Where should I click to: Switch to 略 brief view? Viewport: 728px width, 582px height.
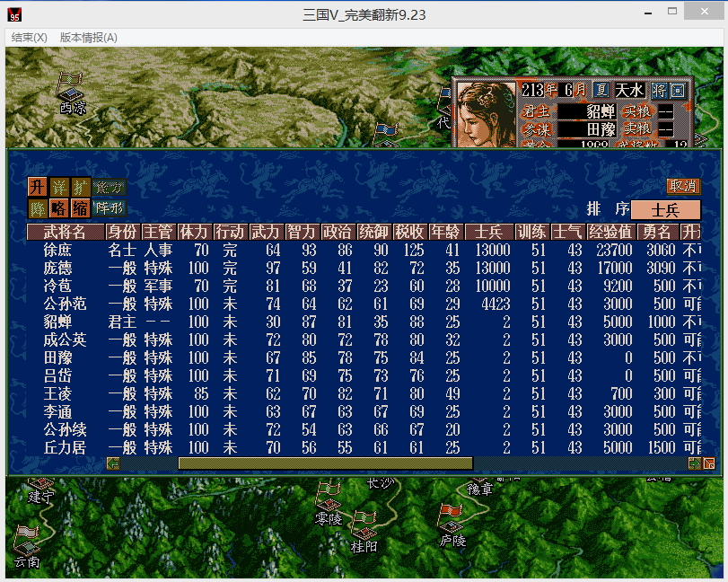click(59, 208)
